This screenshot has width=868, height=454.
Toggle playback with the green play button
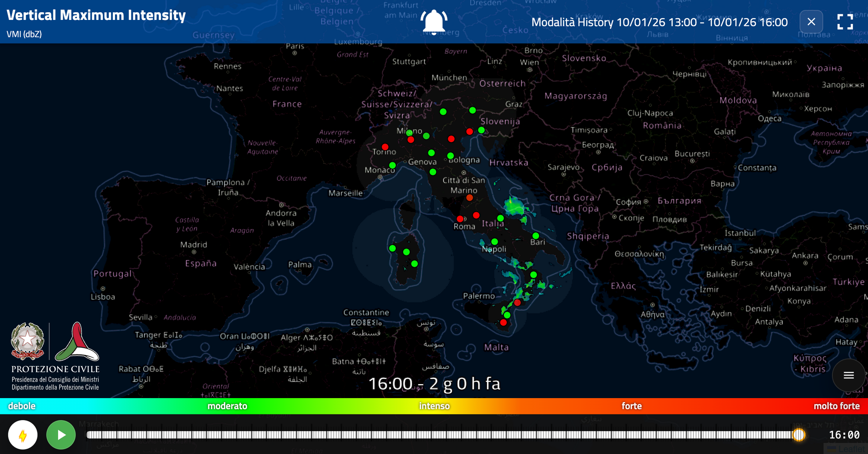(61, 434)
